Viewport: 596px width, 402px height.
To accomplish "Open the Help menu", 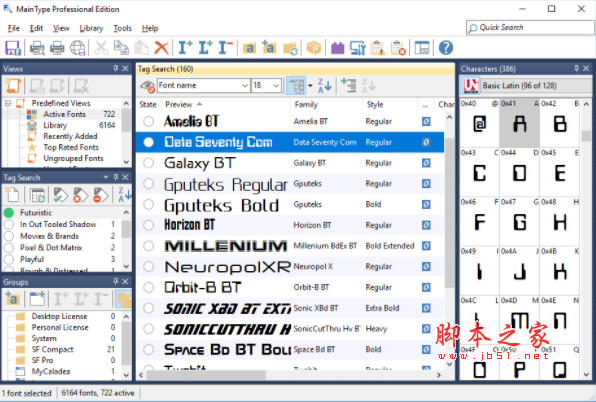I will click(x=150, y=28).
